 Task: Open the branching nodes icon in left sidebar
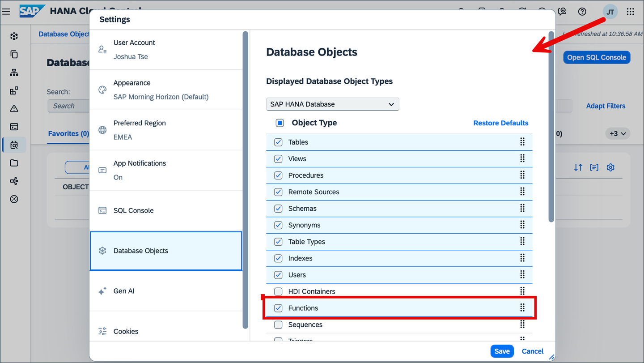pyautogui.click(x=14, y=181)
